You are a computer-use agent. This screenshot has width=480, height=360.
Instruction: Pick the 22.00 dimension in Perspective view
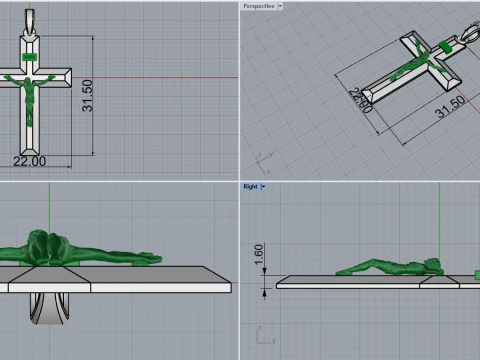[360, 100]
